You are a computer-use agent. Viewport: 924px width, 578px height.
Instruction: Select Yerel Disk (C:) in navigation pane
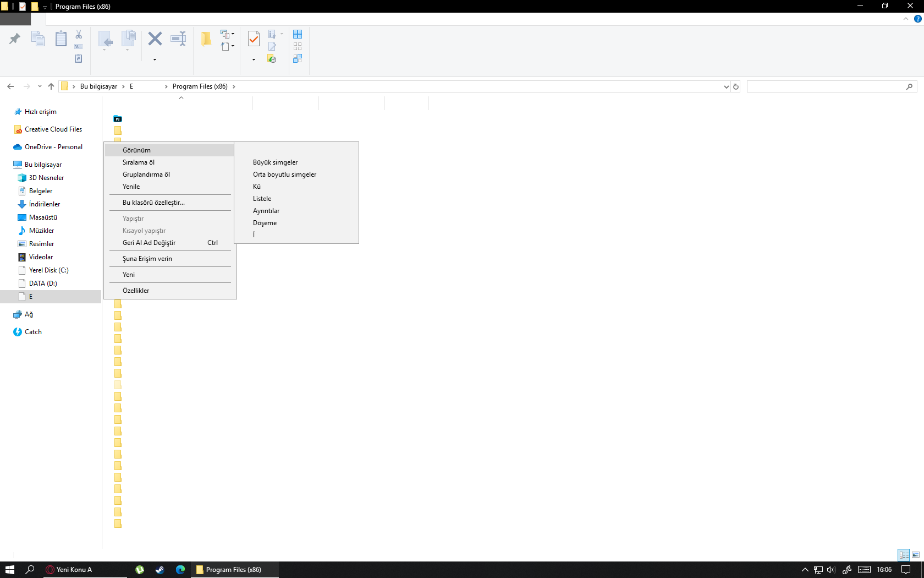[x=49, y=270]
